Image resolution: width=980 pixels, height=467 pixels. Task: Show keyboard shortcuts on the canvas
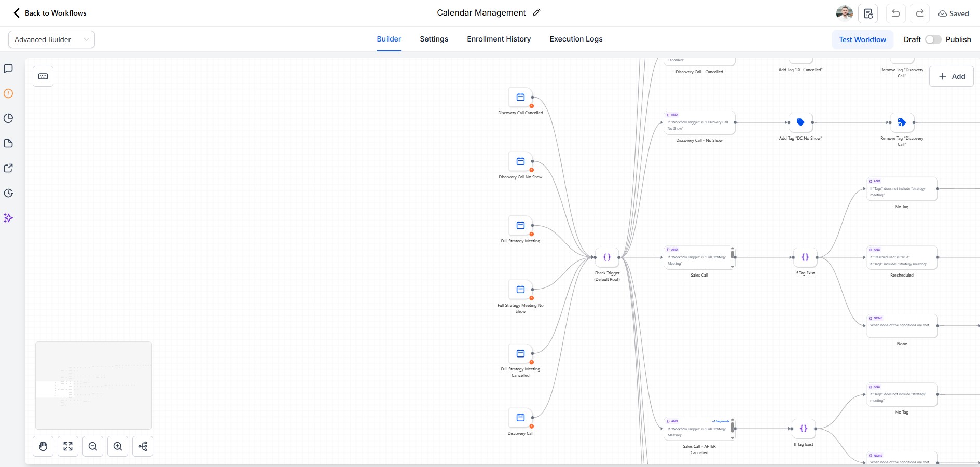[x=43, y=76]
